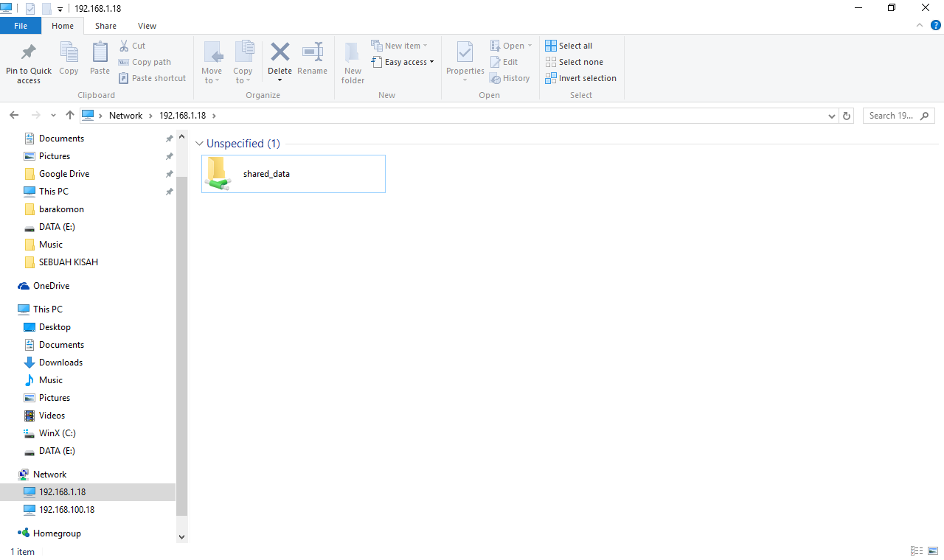The height and width of the screenshot is (560, 944).
Task: Collapse the ribbon using the chevron arrow
Action: tap(919, 25)
